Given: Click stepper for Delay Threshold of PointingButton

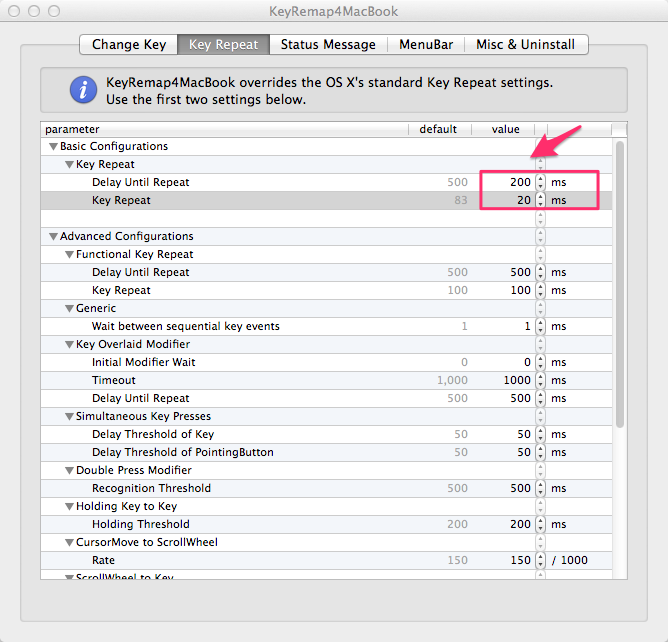Looking at the screenshot, I should 540,452.
